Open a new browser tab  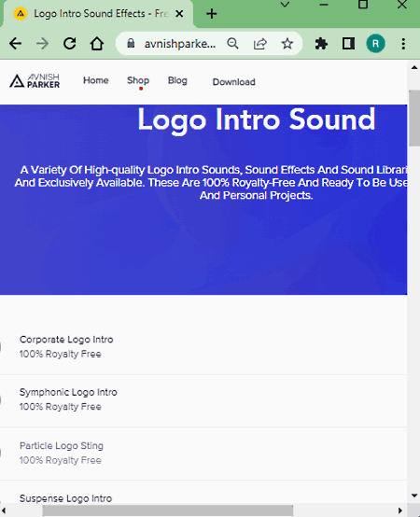tap(211, 14)
